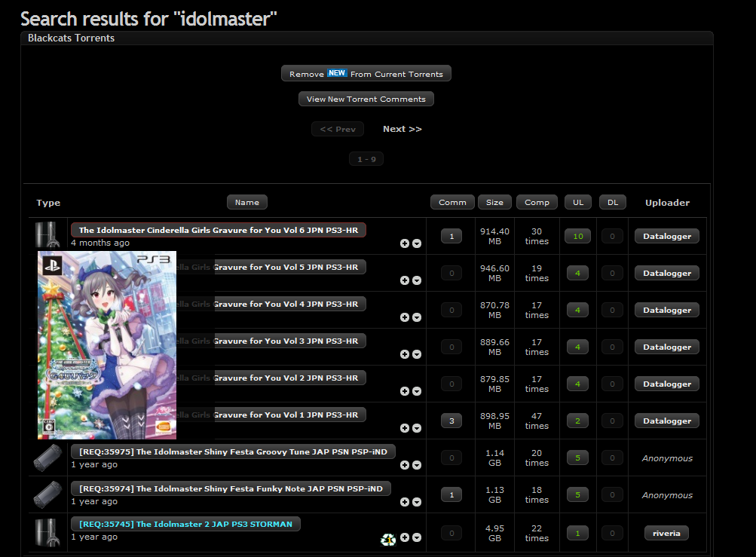
Task: Expand the down-arrow on the Gravure Vol 6 row
Action: click(417, 243)
